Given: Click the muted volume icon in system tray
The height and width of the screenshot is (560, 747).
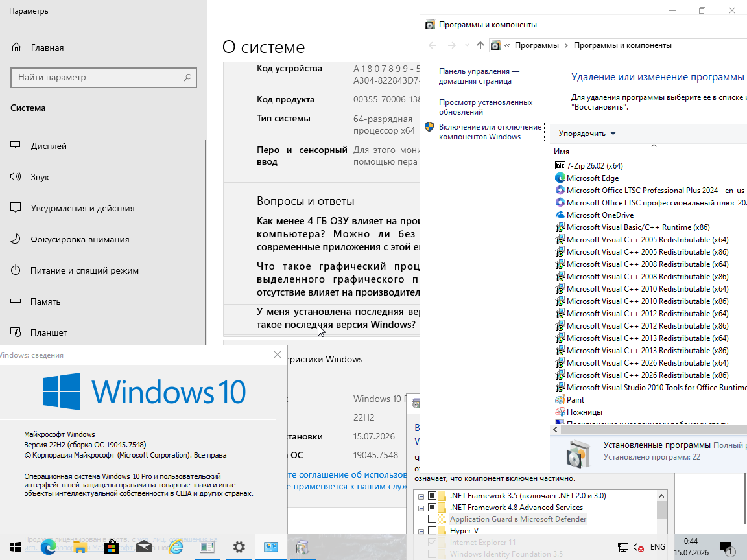Looking at the screenshot, I should pos(638,547).
